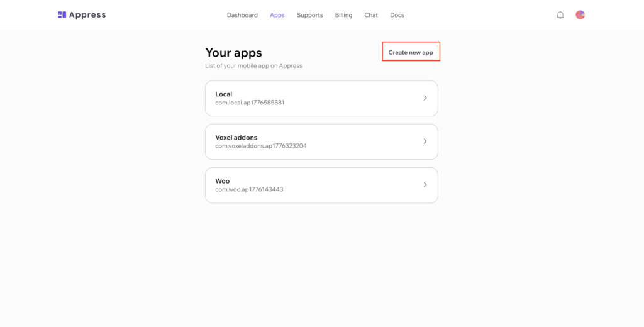Open the Docs link in navigation
The image size is (644, 327).
click(x=397, y=15)
